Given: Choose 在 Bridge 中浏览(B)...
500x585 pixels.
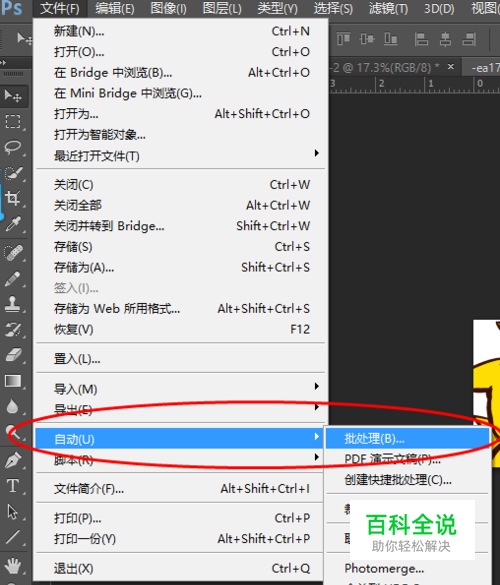Looking at the screenshot, I should coord(181,72).
